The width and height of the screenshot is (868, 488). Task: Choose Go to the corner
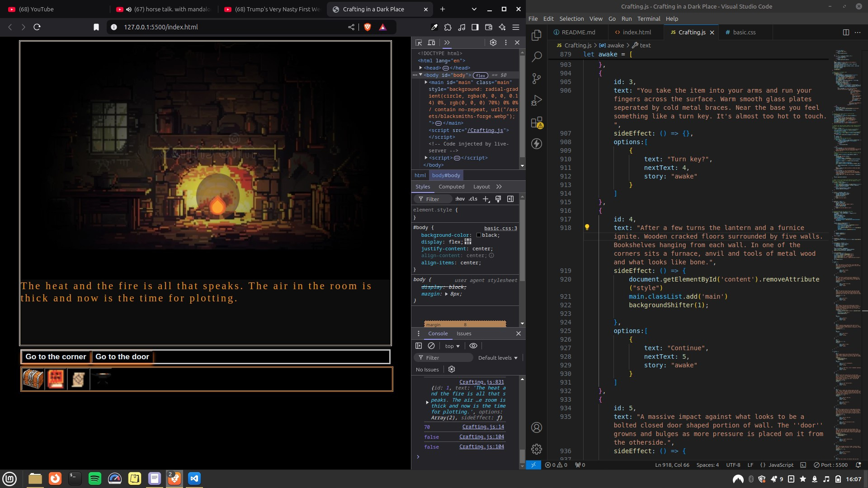[56, 357]
